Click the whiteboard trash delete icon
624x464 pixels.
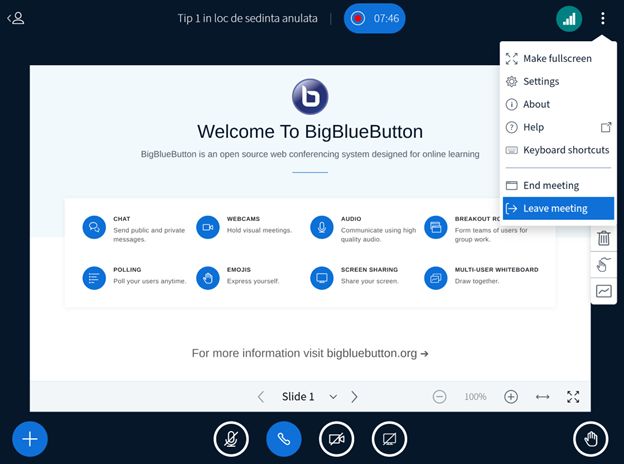coord(603,238)
